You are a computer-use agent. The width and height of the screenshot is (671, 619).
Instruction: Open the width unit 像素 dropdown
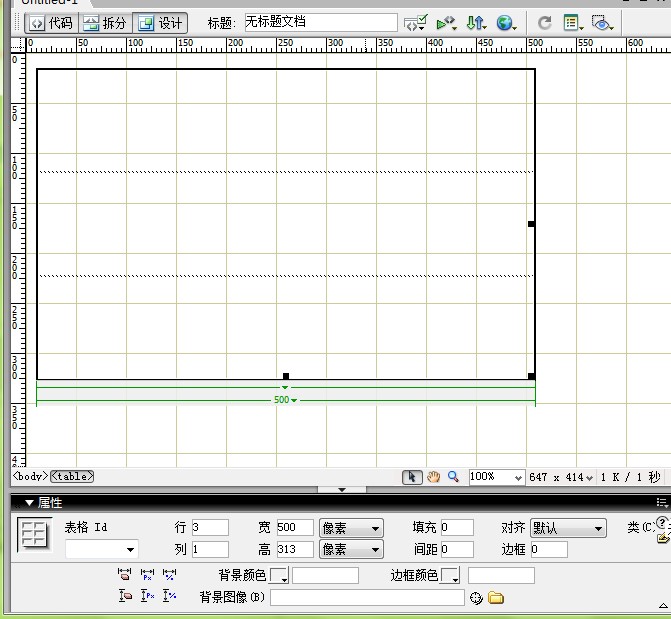pos(351,528)
